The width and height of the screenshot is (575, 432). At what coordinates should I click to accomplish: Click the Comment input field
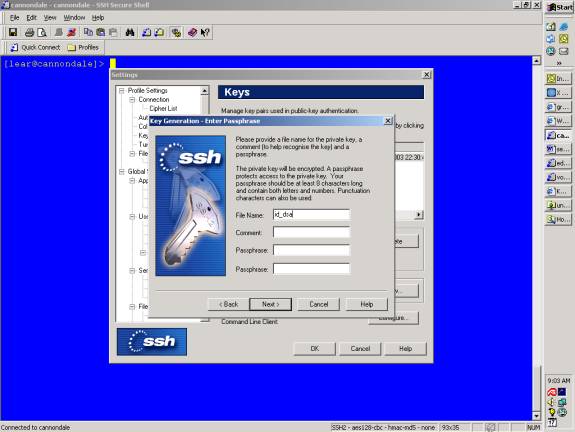[311, 232]
